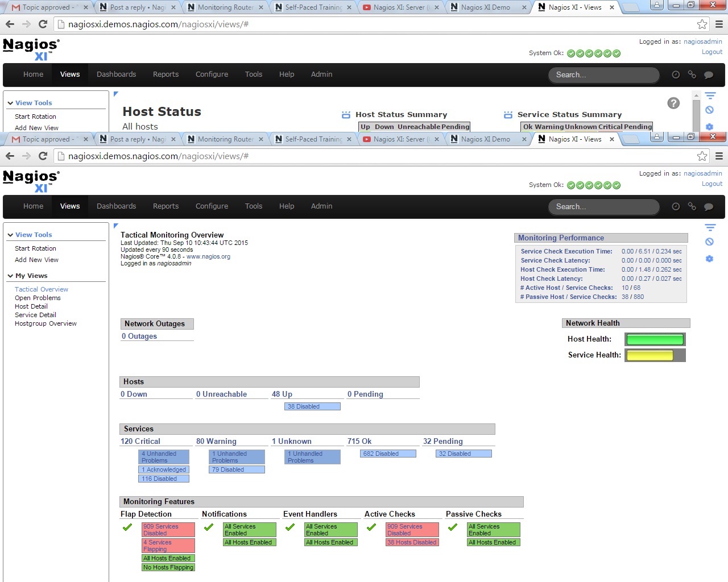728x582 pixels.
Task: Follow the www.nagios.org link
Action: pos(208,256)
